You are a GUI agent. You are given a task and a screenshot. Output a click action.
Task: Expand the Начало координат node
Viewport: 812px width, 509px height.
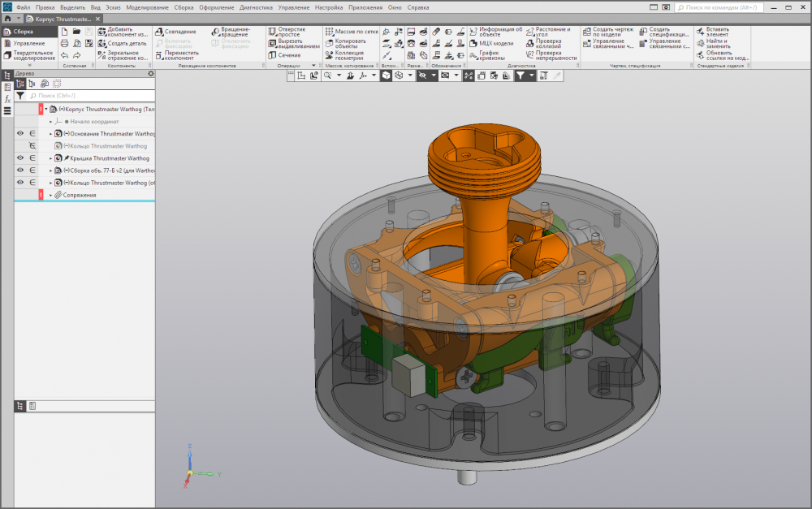(x=50, y=121)
